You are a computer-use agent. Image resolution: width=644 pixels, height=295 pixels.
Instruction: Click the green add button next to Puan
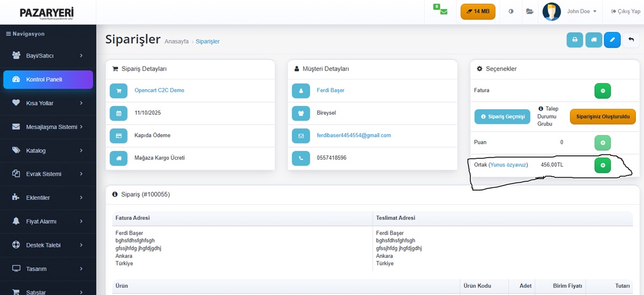603,143
